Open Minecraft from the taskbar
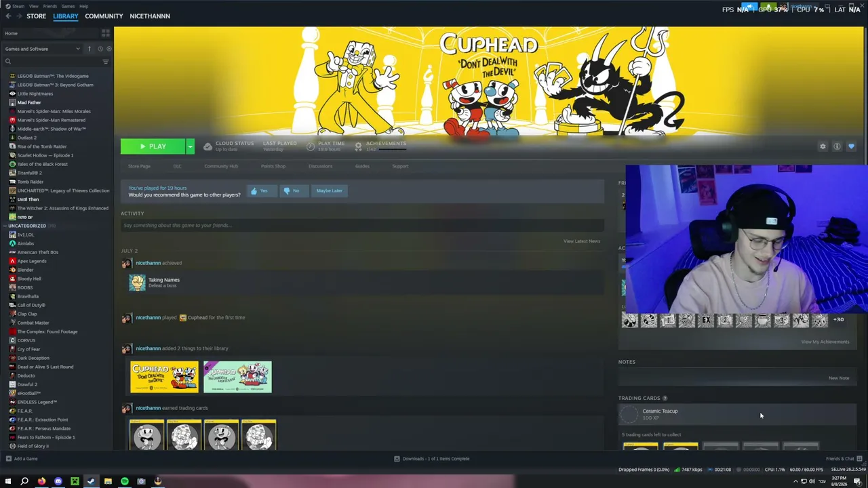The width and height of the screenshot is (868, 488). 75,481
